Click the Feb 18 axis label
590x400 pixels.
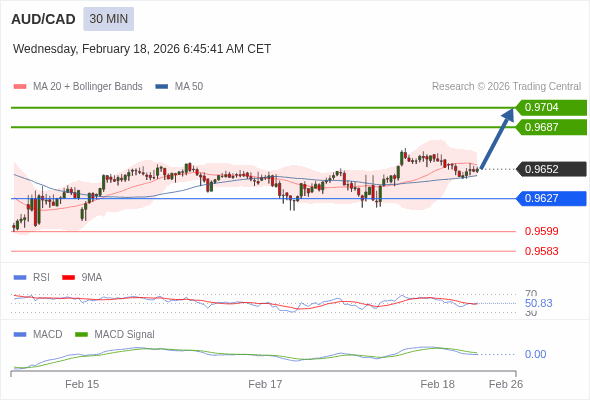[x=438, y=385]
